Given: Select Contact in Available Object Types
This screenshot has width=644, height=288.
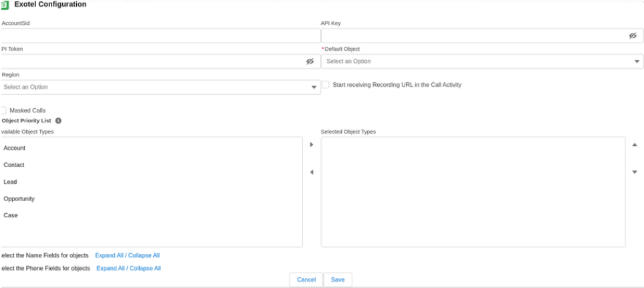Looking at the screenshot, I should click(x=151, y=165).
